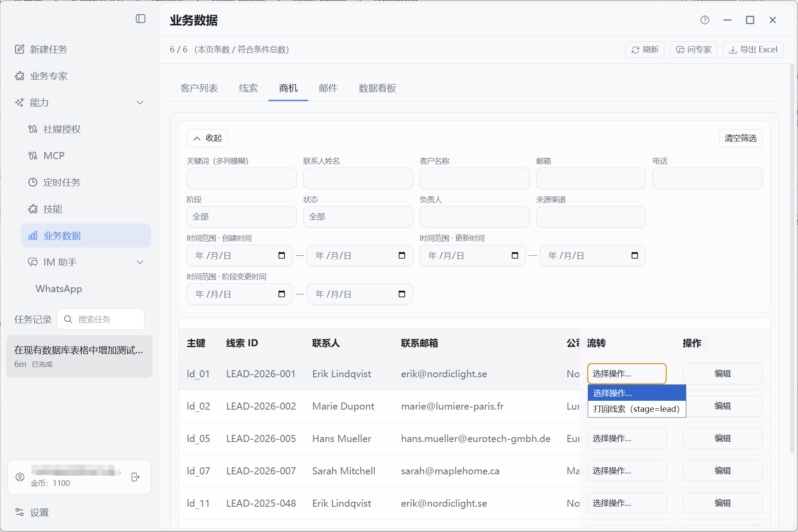Open calendar icon for 阶段变更时间 start date
This screenshot has width=798, height=532.
click(x=282, y=294)
